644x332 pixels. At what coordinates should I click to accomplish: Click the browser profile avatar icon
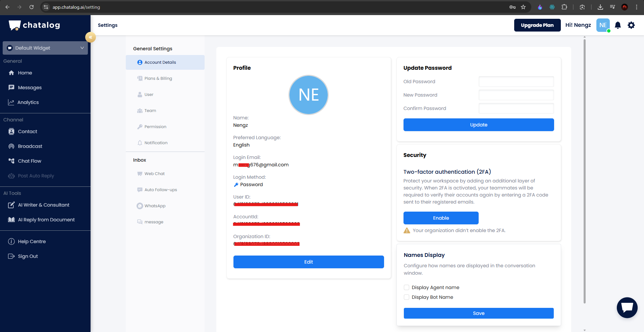tap(625, 7)
